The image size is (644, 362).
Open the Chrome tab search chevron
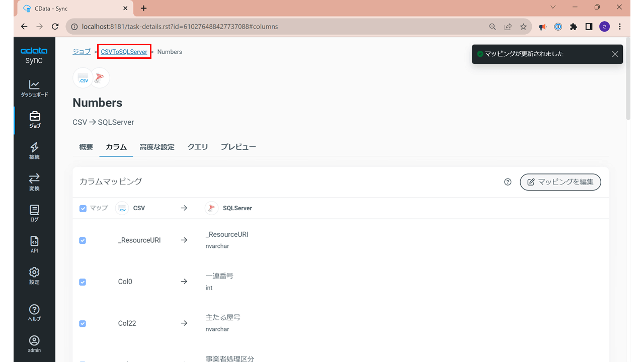553,8
